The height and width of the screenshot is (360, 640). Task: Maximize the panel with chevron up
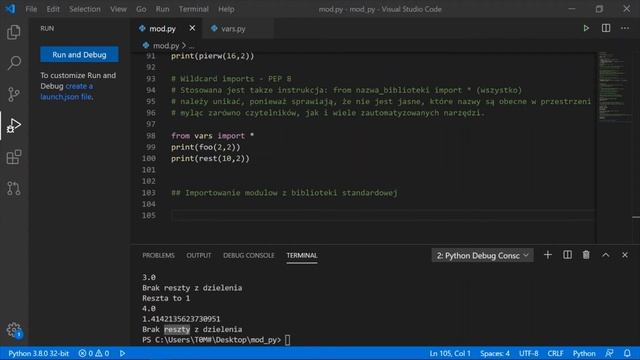(606, 255)
